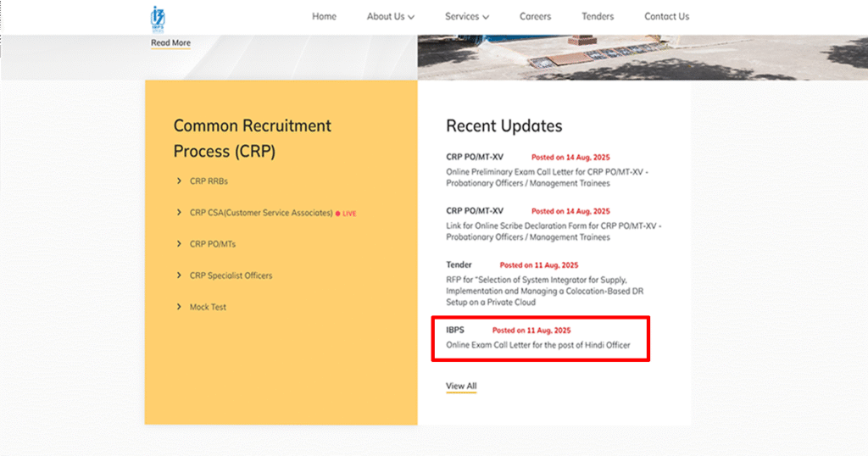868x456 pixels.
Task: Open RFP System Integrator tender update
Action: (x=545, y=291)
